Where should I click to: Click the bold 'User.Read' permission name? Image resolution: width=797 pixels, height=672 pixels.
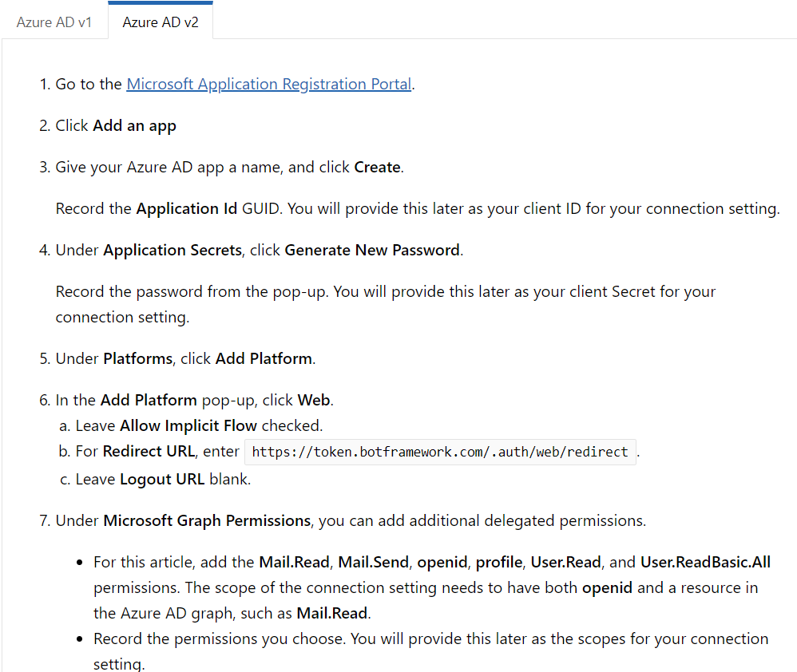click(565, 563)
